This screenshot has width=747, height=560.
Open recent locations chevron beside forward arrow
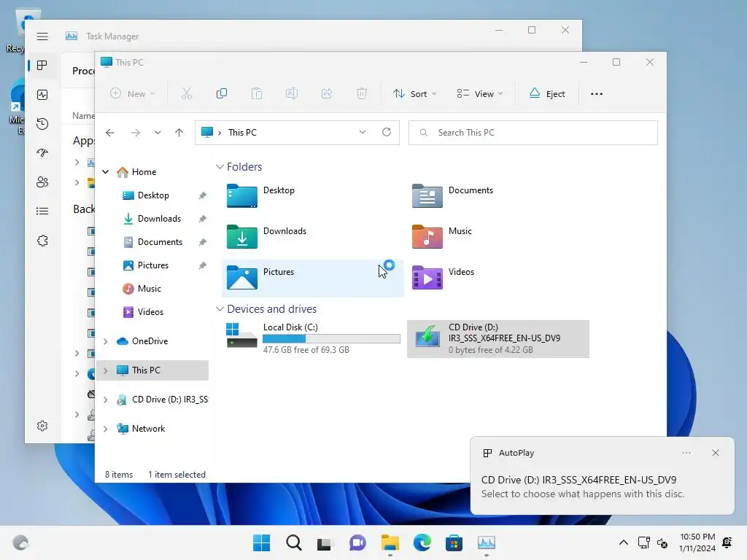click(x=158, y=133)
